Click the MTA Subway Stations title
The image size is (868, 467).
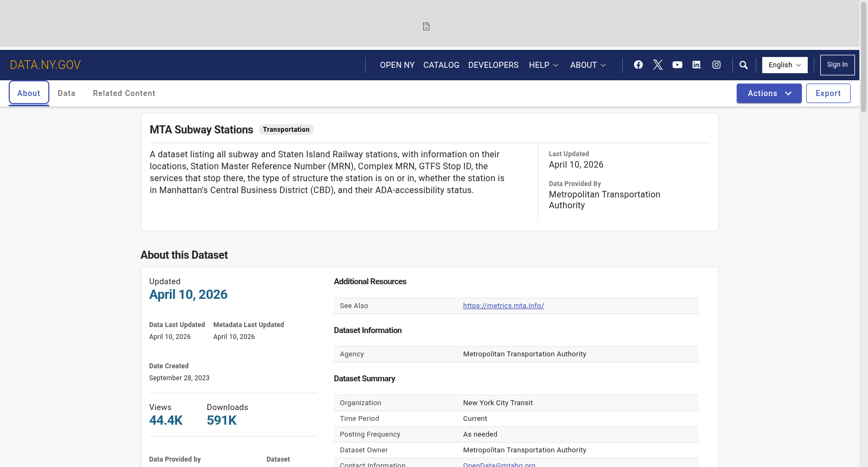pos(201,130)
